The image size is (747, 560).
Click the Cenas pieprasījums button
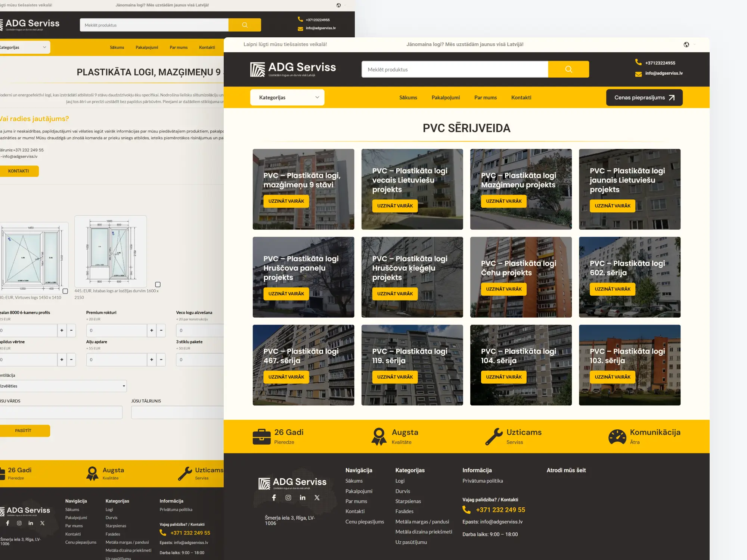(x=644, y=97)
